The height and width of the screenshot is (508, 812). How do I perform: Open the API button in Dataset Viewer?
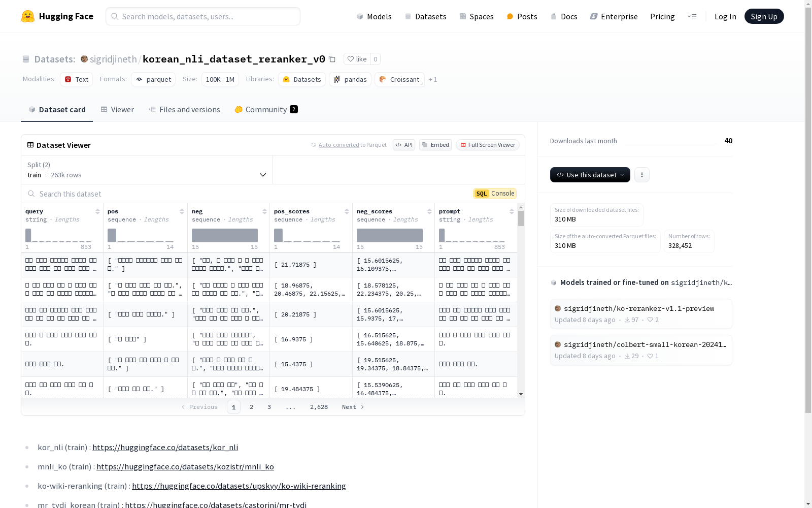click(x=404, y=145)
